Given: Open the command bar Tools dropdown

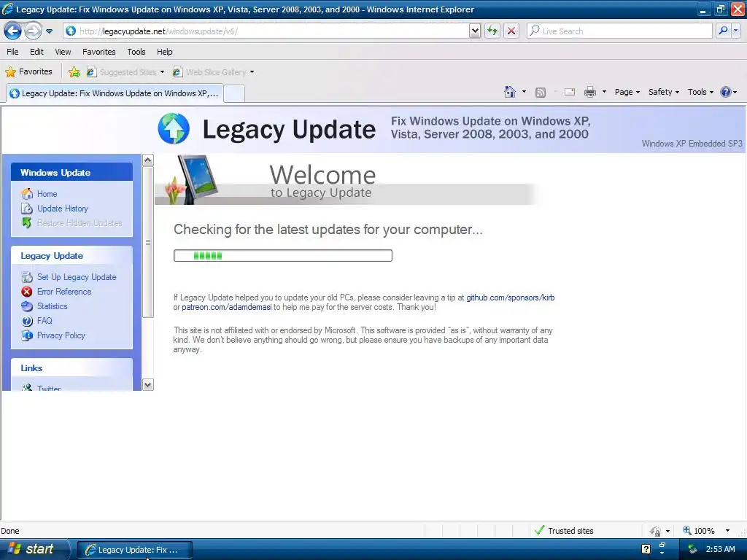Looking at the screenshot, I should coord(700,92).
